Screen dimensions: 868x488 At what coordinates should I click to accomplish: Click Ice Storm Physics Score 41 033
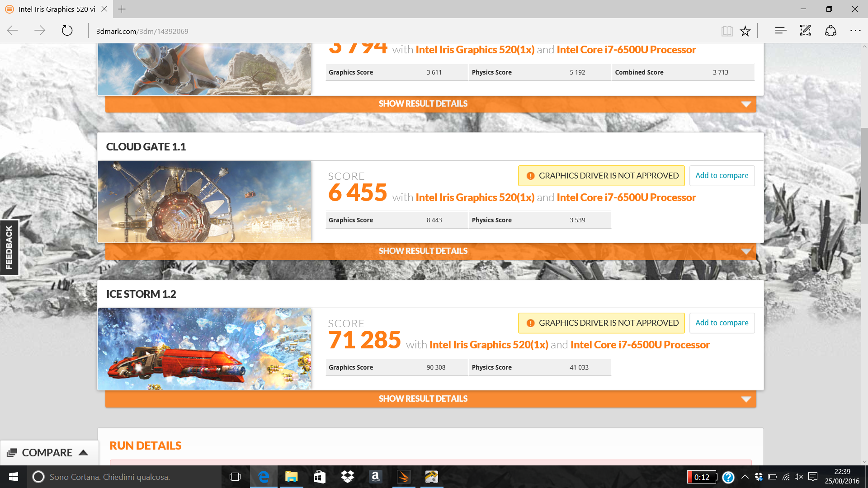point(540,367)
